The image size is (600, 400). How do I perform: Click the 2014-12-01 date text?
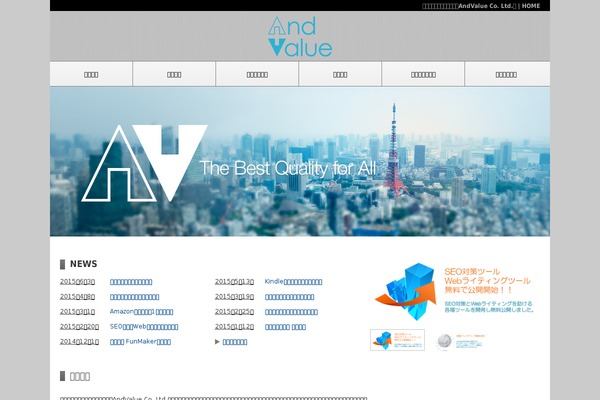coord(79,342)
